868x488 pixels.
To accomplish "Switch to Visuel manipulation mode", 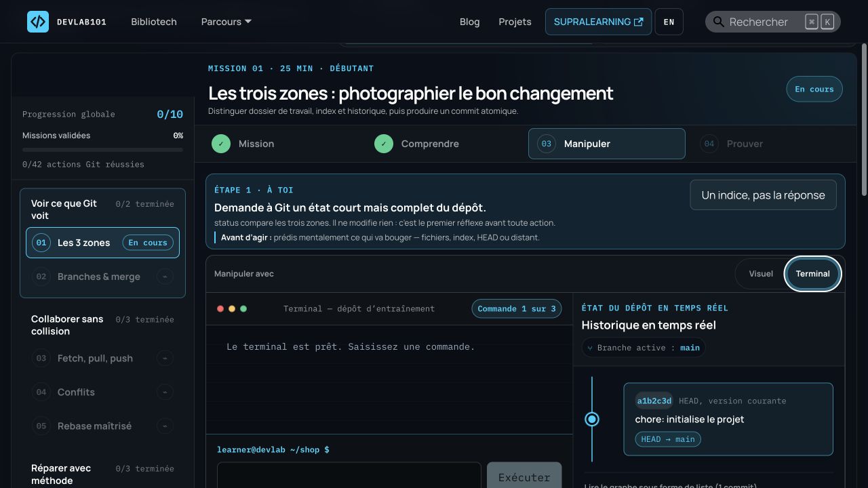I will 761,274.
